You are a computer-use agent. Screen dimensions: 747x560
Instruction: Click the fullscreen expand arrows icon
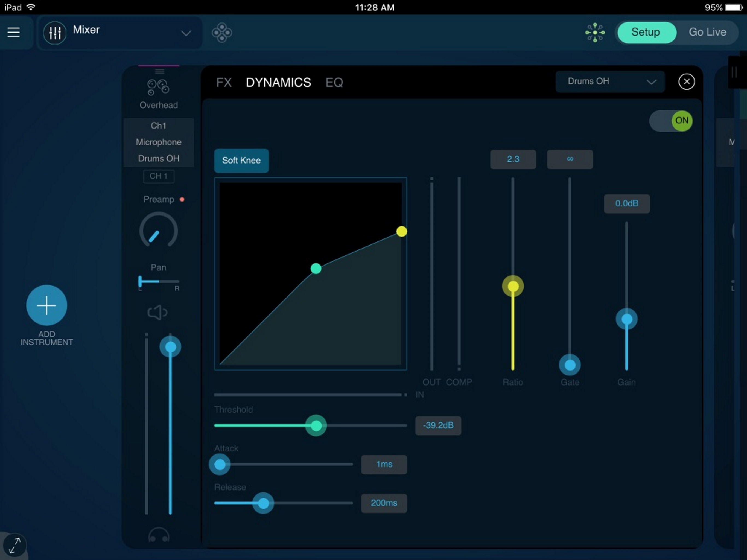[14, 545]
